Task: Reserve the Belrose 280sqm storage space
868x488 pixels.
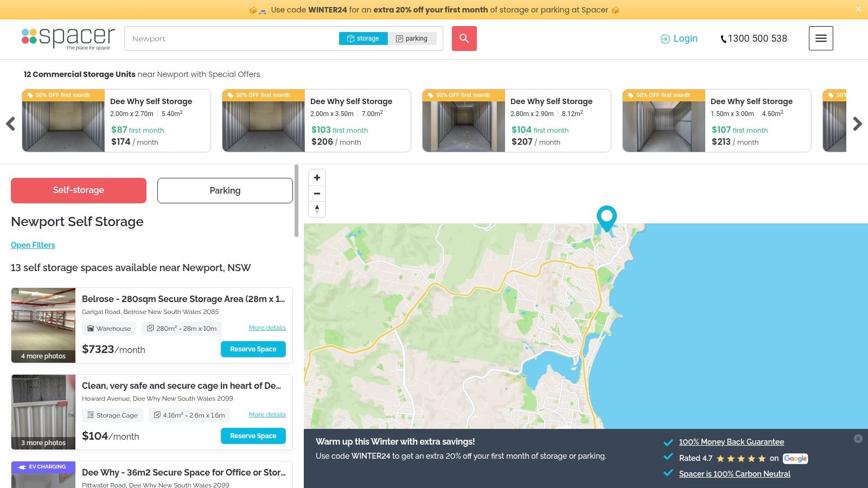Action: point(253,349)
